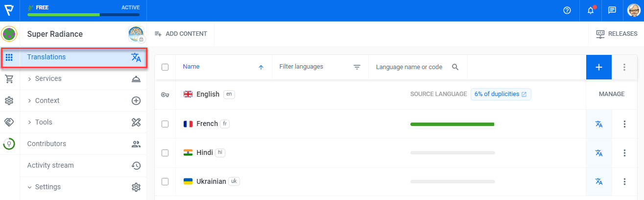Click MANAGE for the English source language
The width and height of the screenshot is (644, 200).
point(612,94)
